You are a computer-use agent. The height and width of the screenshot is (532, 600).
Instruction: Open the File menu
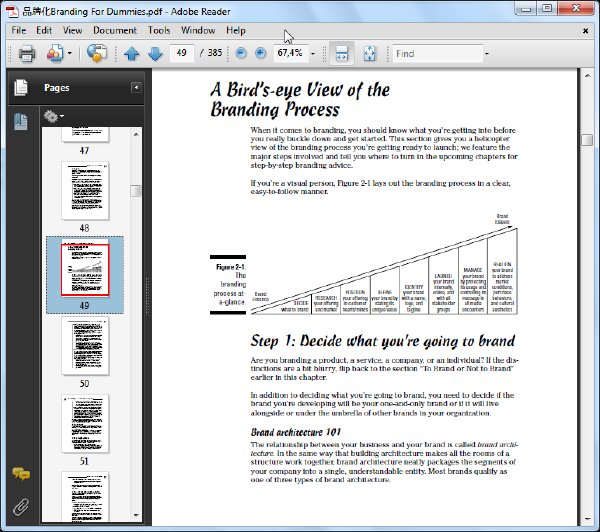pos(18,30)
